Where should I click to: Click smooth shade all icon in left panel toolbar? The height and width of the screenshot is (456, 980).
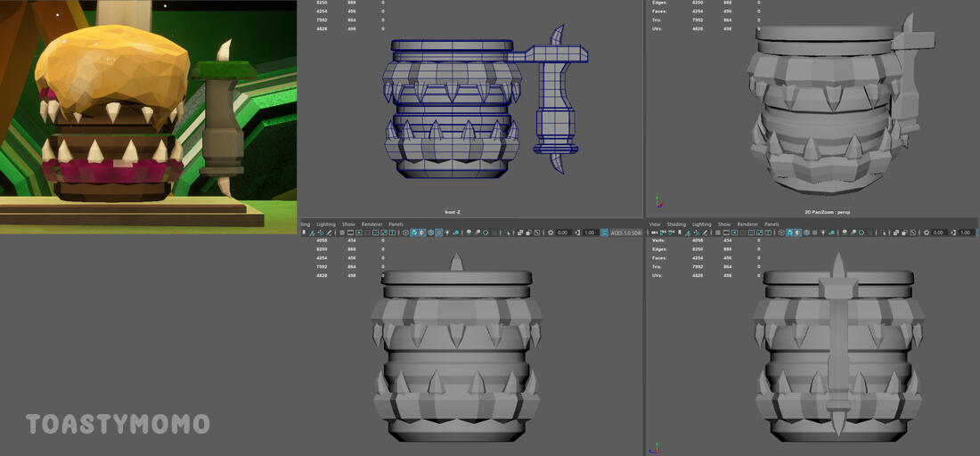[413, 232]
